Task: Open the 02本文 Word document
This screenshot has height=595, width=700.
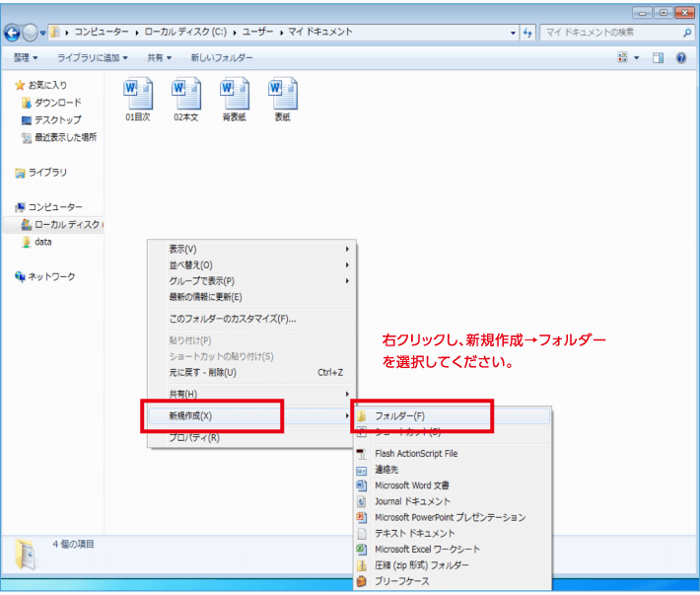Action: pyautogui.click(x=185, y=95)
